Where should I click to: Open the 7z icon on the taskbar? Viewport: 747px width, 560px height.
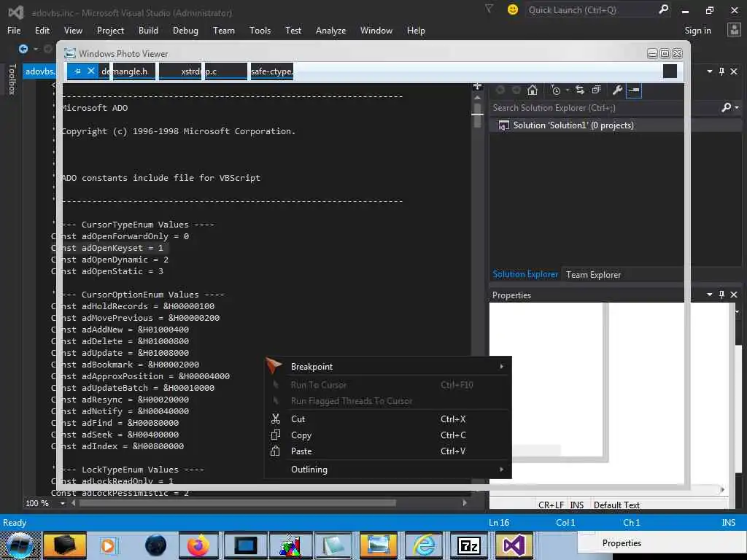pos(469,545)
